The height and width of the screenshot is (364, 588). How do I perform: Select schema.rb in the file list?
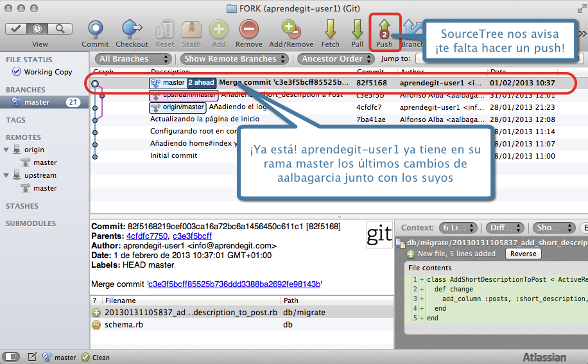pos(123,325)
